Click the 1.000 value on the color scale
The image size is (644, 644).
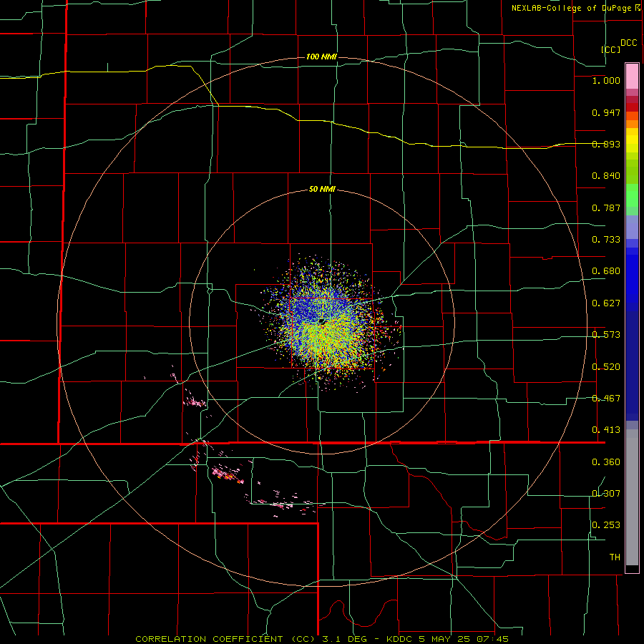pos(606,80)
